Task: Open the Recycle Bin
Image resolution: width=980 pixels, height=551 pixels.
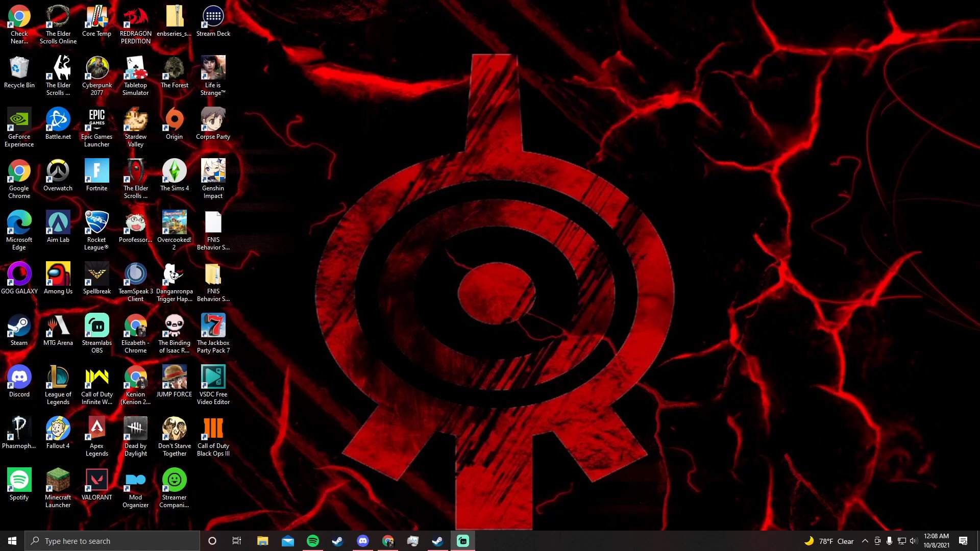Action: coord(19,72)
